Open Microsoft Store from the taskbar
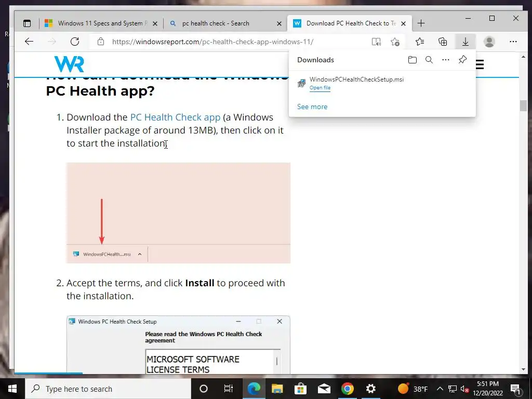The image size is (532, 399). [301, 389]
